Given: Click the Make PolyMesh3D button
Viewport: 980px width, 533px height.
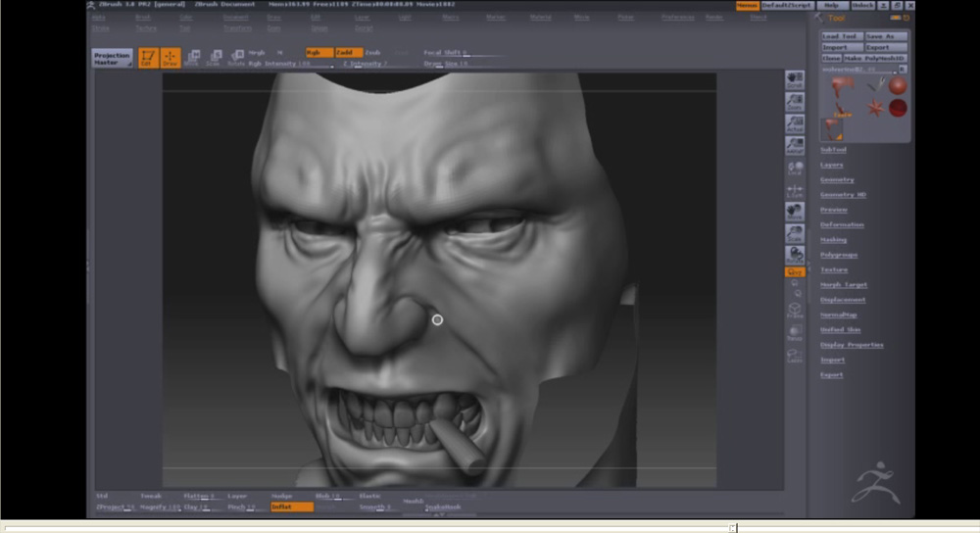Looking at the screenshot, I should tap(875, 58).
